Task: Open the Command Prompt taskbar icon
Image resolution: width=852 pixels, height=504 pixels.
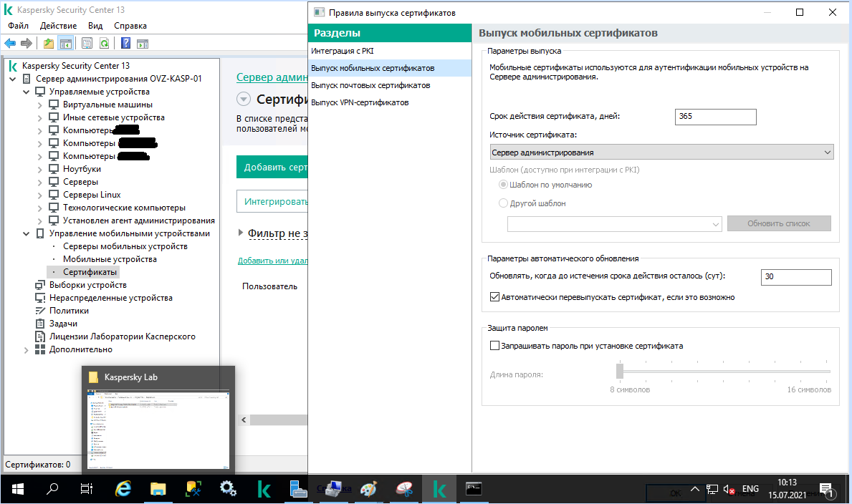Action: tap(474, 490)
